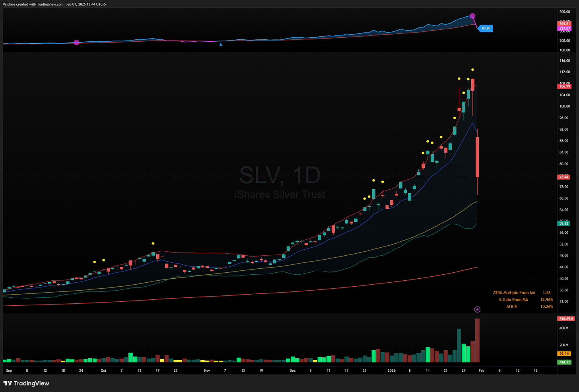The height and width of the screenshot is (392, 579).
Task: Click the 92.00 price axis label
Action: pos(564,130)
